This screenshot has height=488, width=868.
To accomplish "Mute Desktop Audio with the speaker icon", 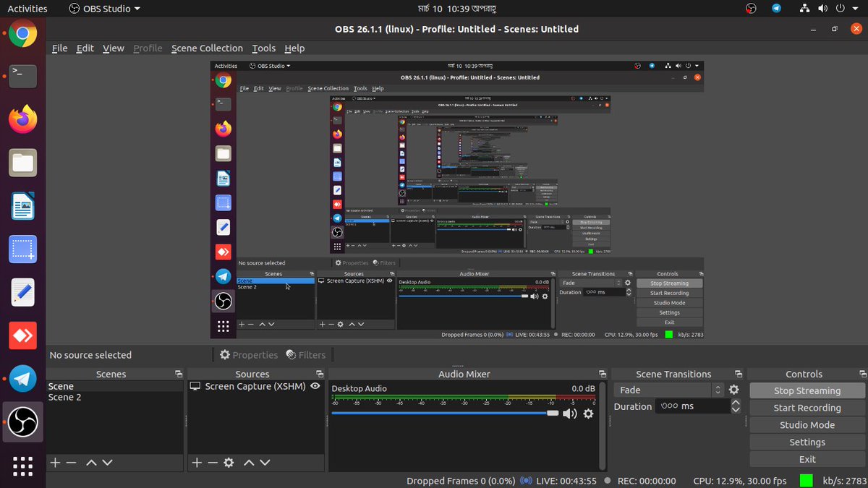I will pyautogui.click(x=569, y=414).
